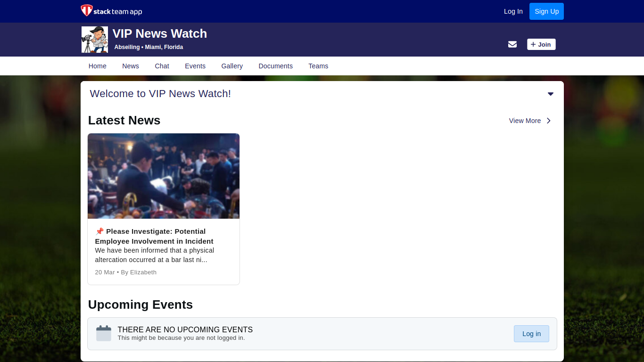Screen dimensions: 644x362
Task: Click the Log In link in header
Action: point(513,11)
